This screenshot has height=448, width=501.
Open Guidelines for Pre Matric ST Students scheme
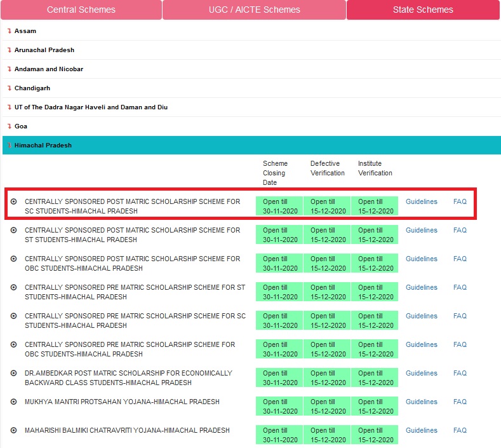[422, 287]
